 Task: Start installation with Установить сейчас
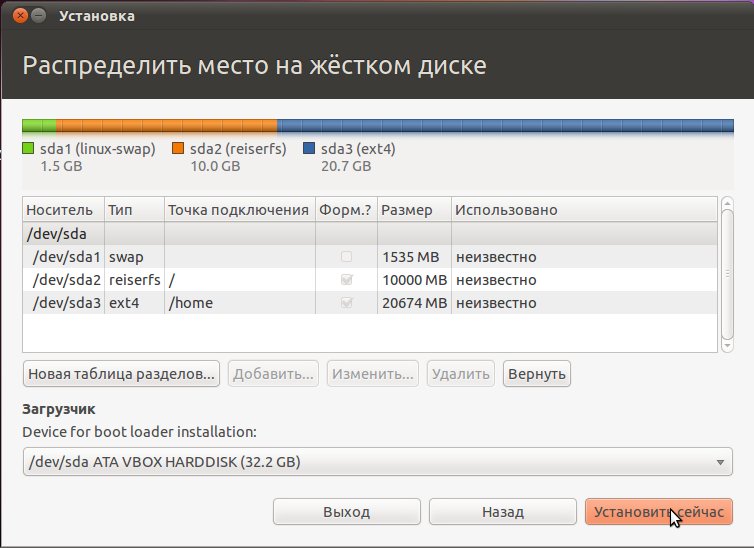tap(658, 511)
